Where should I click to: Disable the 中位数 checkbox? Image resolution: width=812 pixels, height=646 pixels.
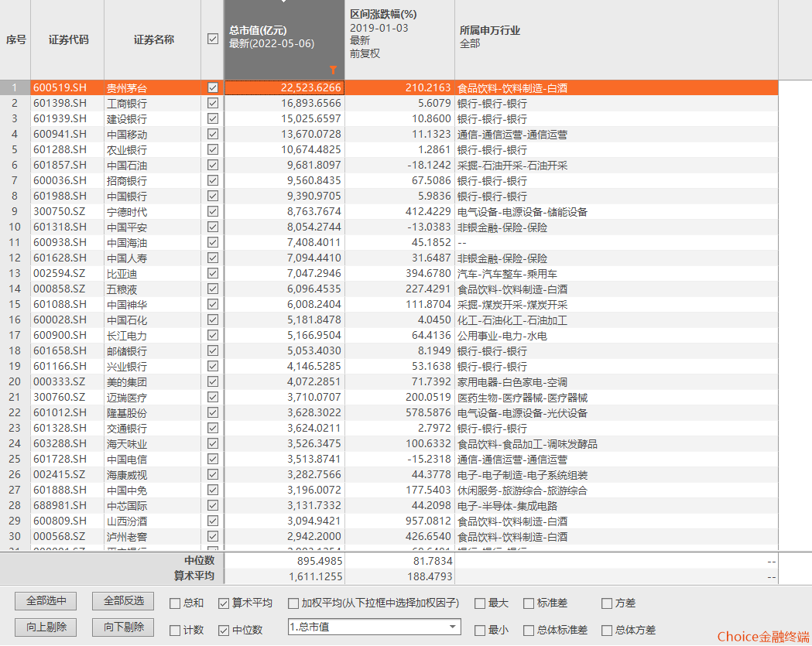click(x=224, y=631)
